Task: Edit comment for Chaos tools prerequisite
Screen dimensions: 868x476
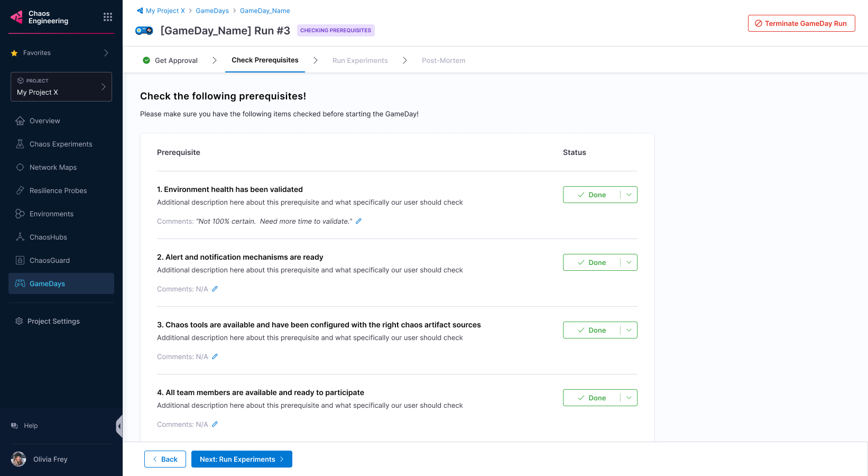Action: coord(215,356)
